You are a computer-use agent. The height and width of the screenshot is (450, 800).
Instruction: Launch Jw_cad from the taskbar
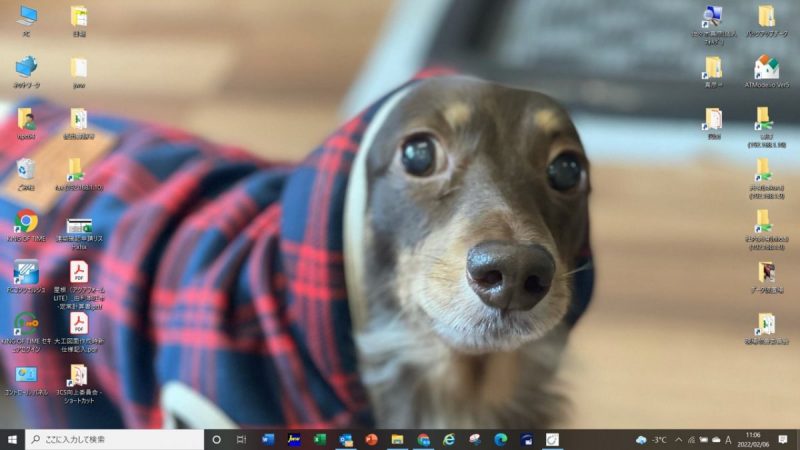coord(294,439)
